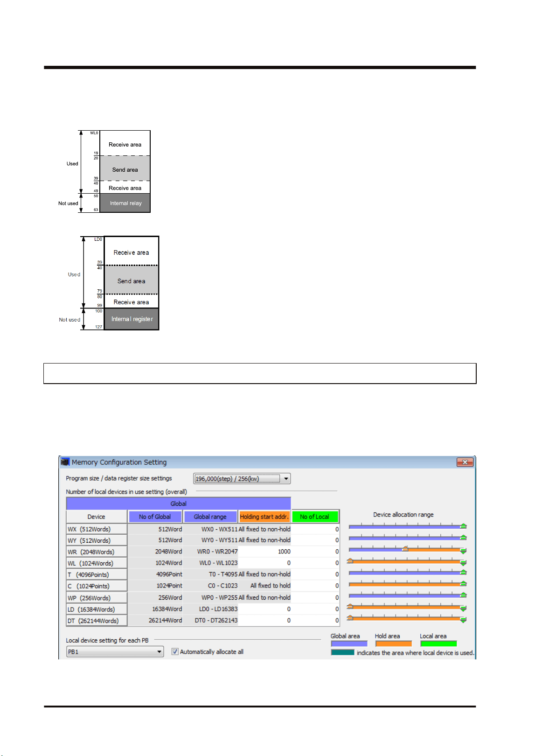
Task: Click the WR allocation range middle handle
Action: click(405, 549)
